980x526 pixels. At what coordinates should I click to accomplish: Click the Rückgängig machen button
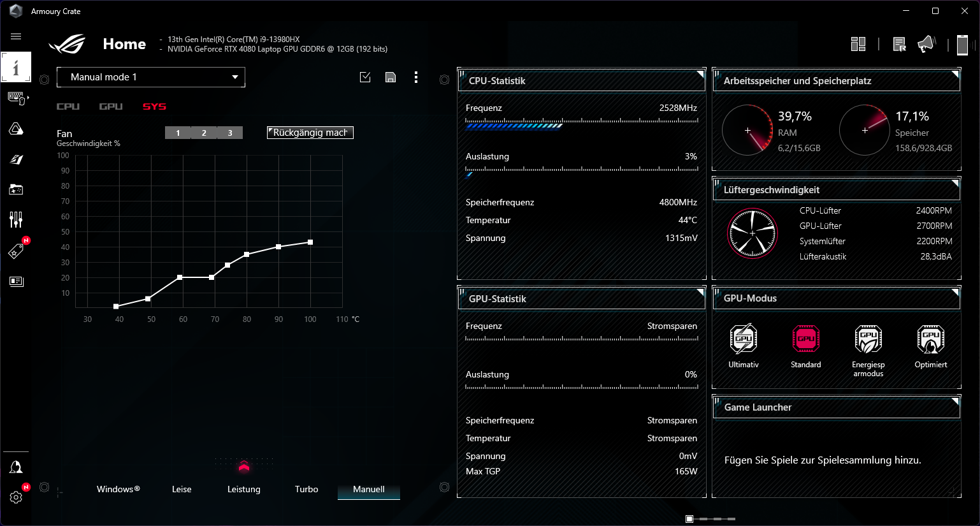pyautogui.click(x=310, y=133)
